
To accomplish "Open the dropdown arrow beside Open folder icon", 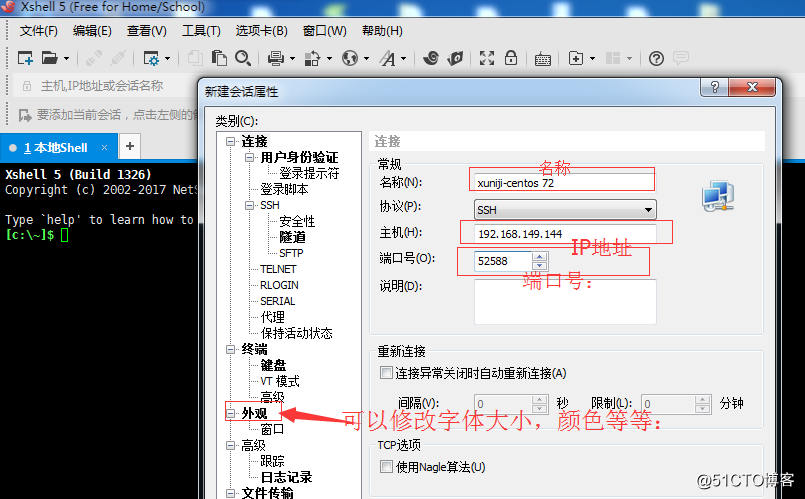I will [x=66, y=59].
